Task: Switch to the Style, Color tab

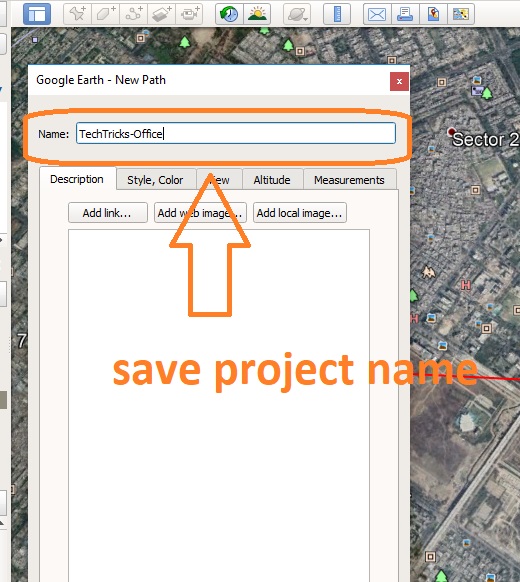Action: [x=156, y=180]
